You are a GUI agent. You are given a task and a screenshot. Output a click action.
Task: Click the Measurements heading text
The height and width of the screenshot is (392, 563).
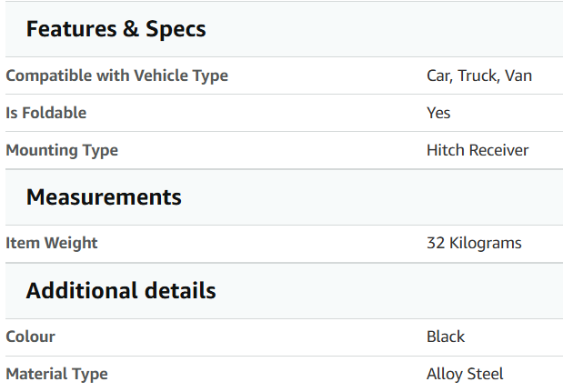(104, 197)
